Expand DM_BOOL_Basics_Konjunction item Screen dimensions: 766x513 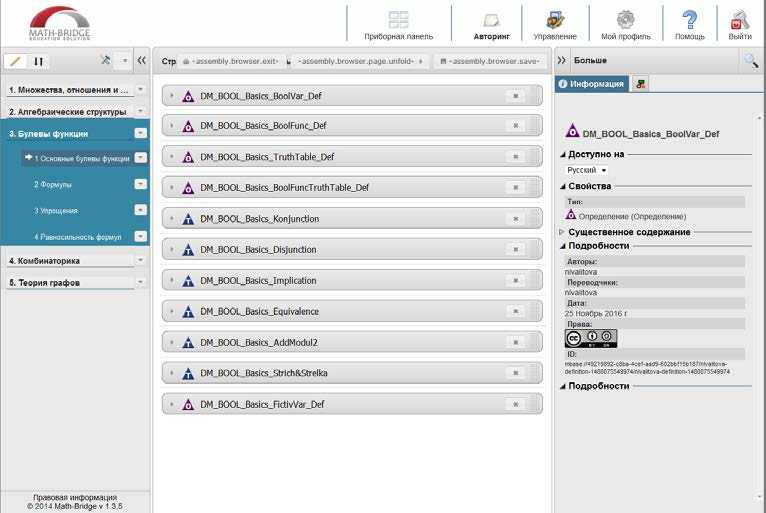coord(171,219)
